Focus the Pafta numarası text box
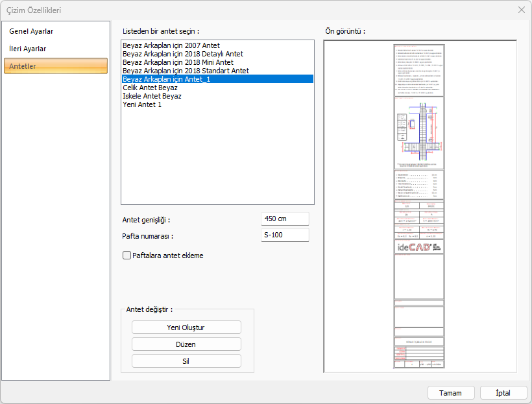This screenshot has width=532, height=404. 285,235
